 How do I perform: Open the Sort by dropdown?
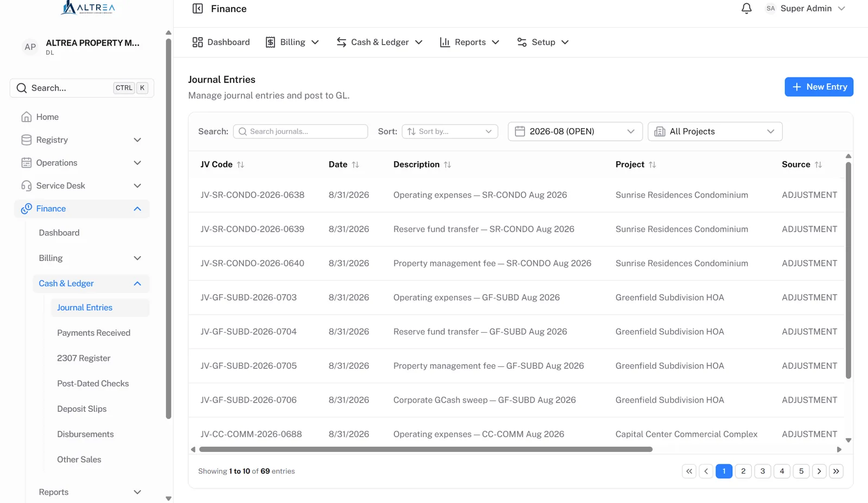point(450,131)
